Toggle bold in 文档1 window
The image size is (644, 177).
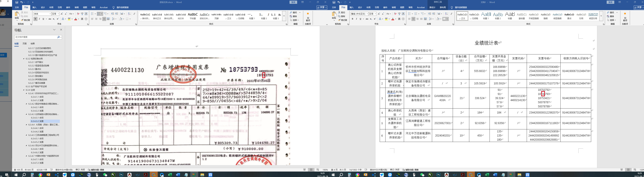[x=352, y=19]
